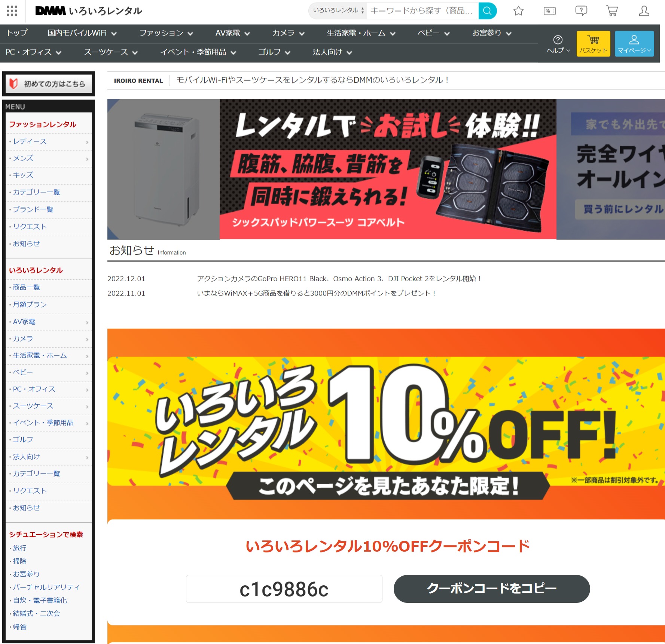Select バーチャルリアリティ situation link
Image resolution: width=665 pixels, height=644 pixels.
click(46, 588)
